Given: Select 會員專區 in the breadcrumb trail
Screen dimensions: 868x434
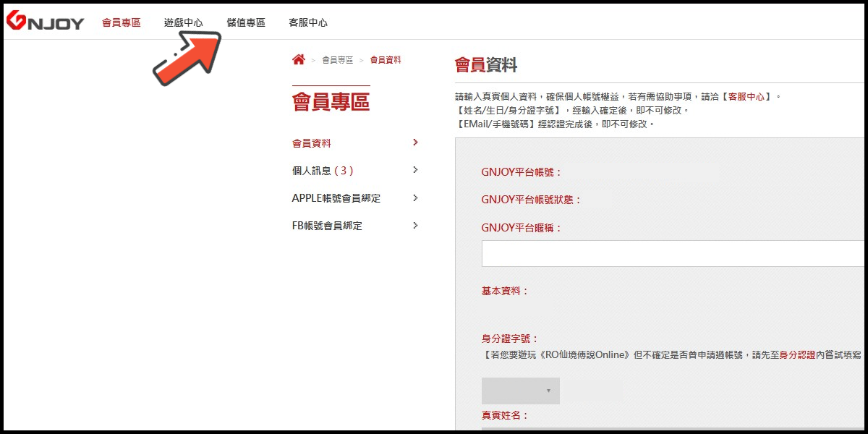Looking at the screenshot, I should (338, 60).
